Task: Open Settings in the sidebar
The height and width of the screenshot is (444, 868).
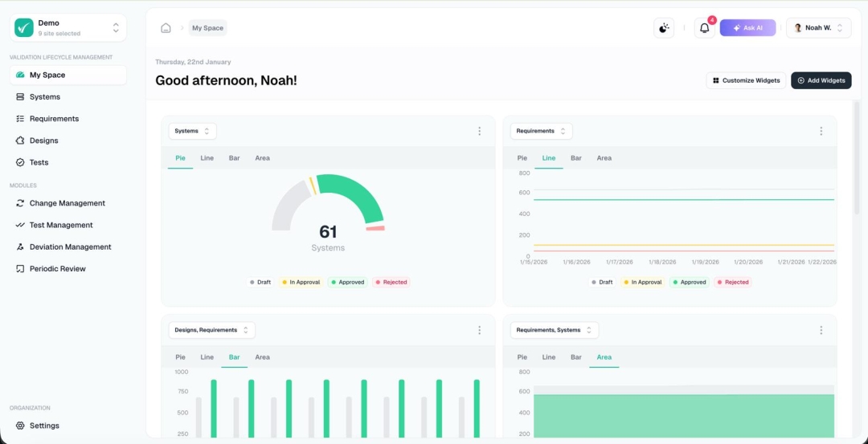Action: point(44,426)
